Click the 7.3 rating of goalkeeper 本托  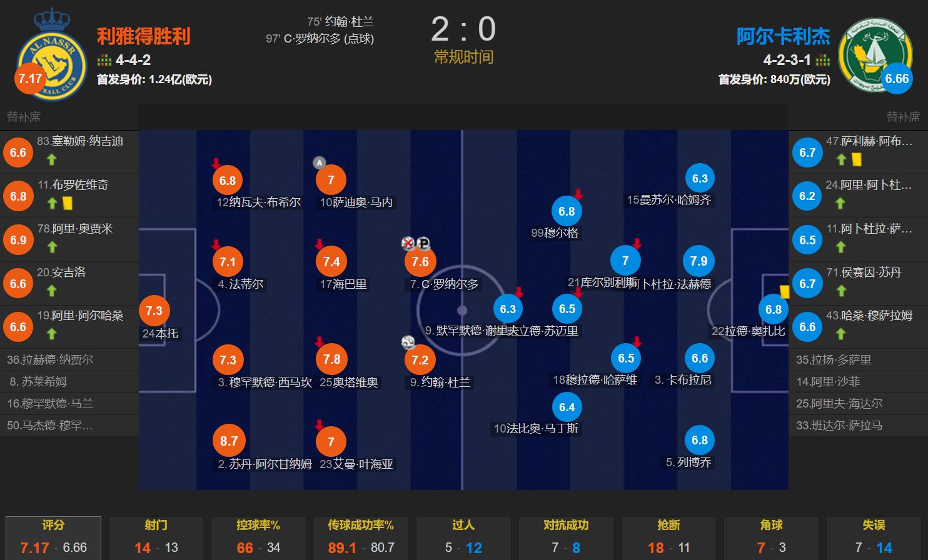click(x=154, y=311)
